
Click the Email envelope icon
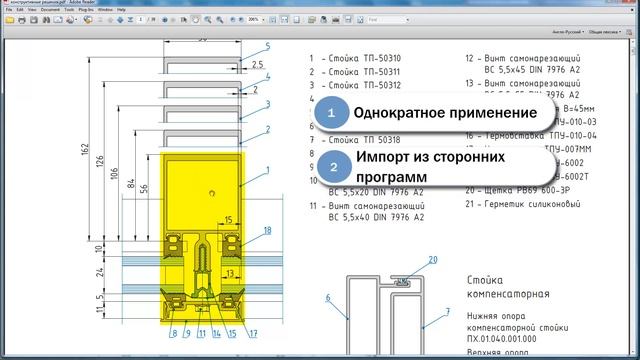pyautogui.click(x=58, y=20)
